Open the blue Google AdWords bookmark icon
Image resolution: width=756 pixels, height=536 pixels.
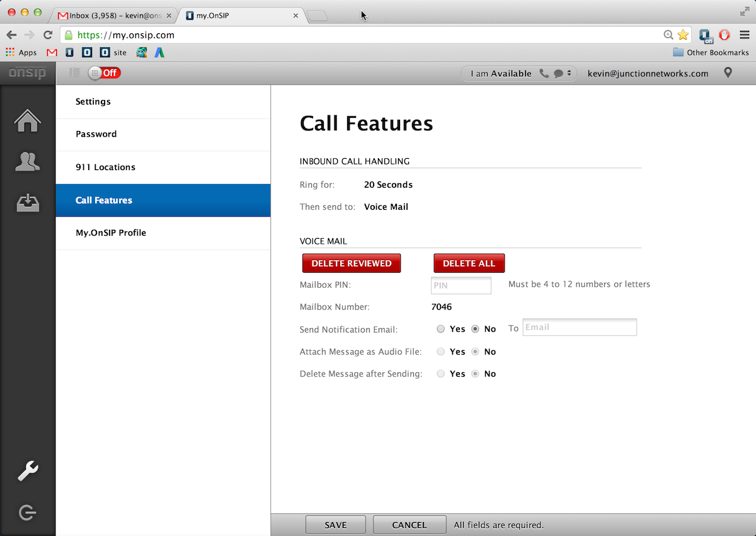(x=159, y=53)
